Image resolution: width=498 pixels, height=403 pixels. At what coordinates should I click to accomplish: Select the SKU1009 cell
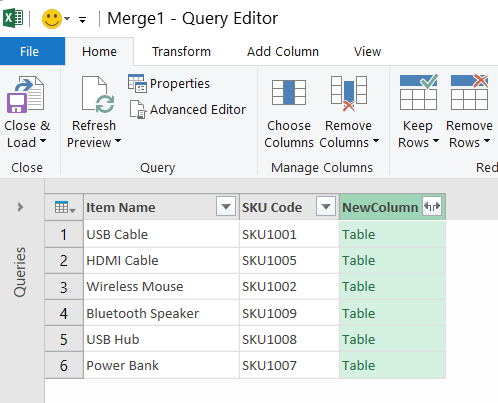tap(289, 313)
